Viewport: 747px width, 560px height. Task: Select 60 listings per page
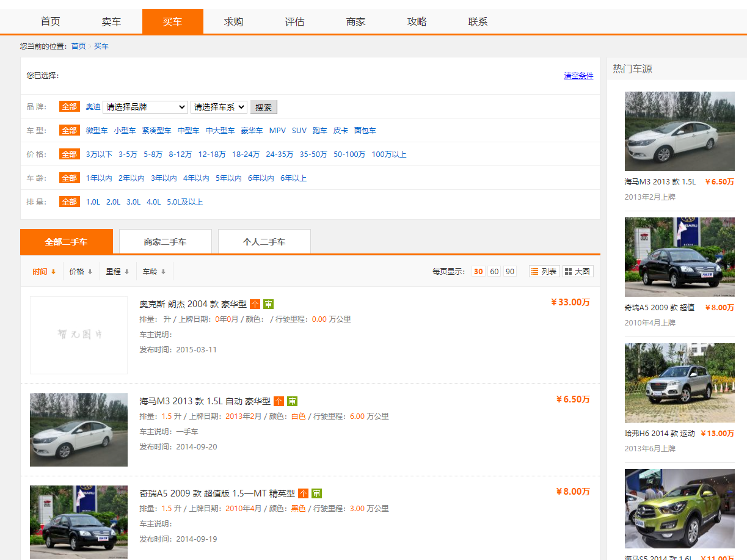[x=494, y=271]
